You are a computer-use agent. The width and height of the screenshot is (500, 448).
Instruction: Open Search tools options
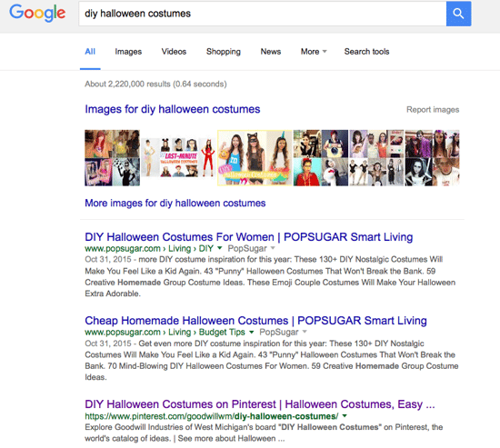tap(366, 51)
